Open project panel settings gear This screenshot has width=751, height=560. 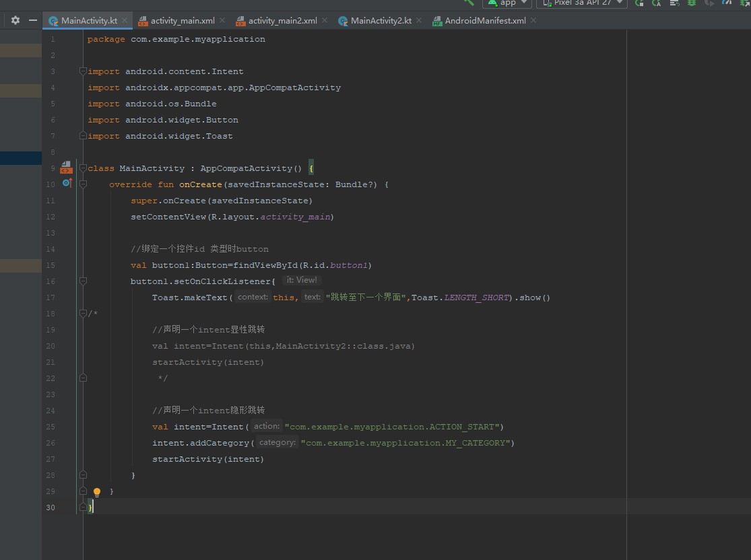15,21
